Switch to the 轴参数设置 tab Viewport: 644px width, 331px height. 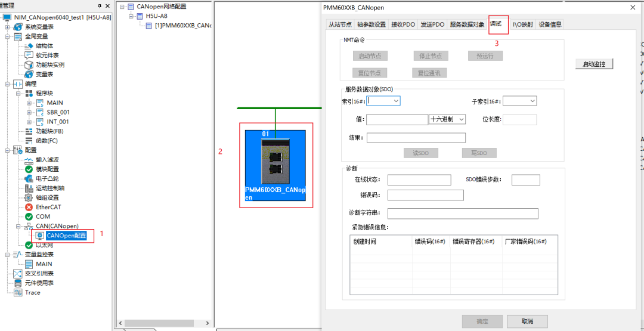(x=371, y=24)
